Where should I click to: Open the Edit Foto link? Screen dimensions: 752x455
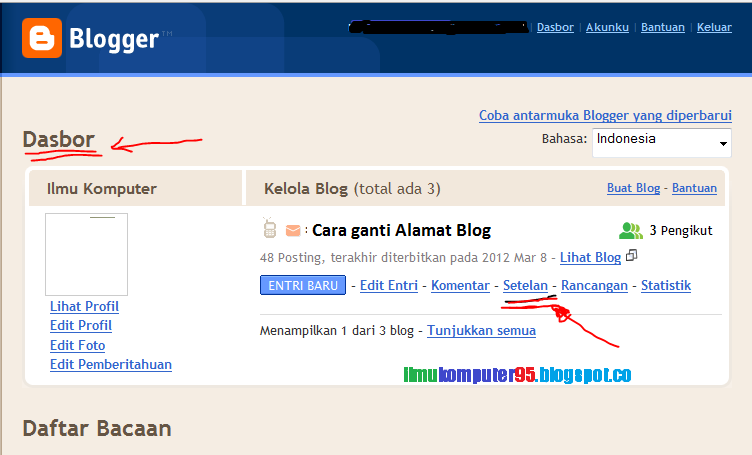77,345
